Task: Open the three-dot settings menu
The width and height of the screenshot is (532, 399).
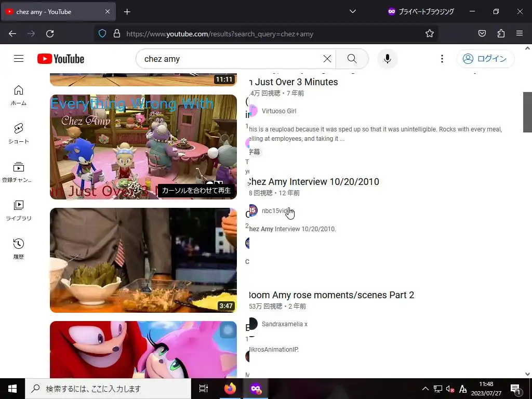Action: (442, 59)
